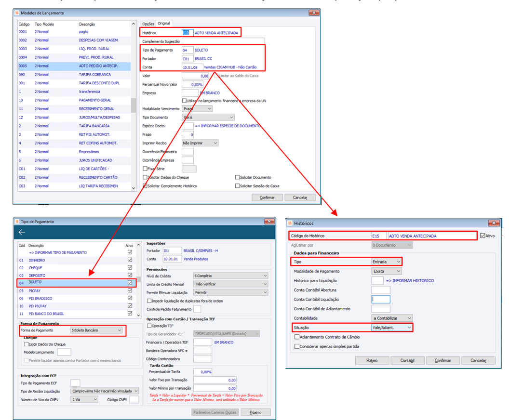This screenshot has height=420, width=523.
Task: Select 11 PIX BANCO DO BRASIL row
Action: (76, 314)
